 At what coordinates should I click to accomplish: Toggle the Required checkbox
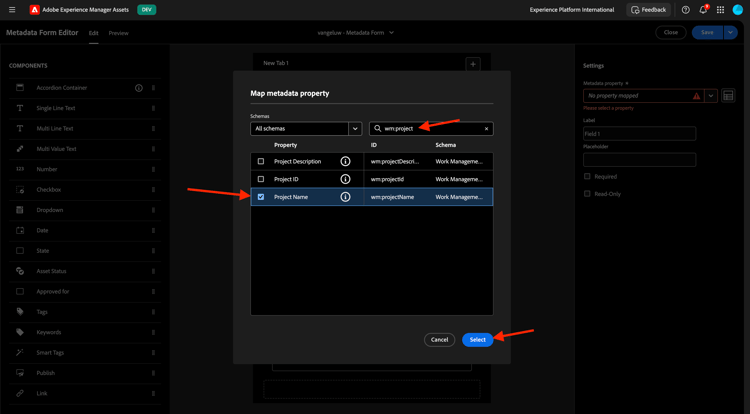587,176
